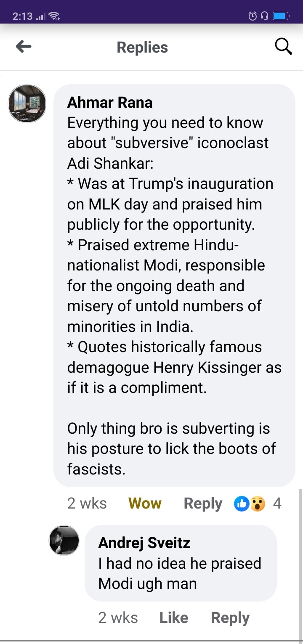Tap the alarm clock status icon
This screenshot has width=303, height=644.
click(x=252, y=16)
